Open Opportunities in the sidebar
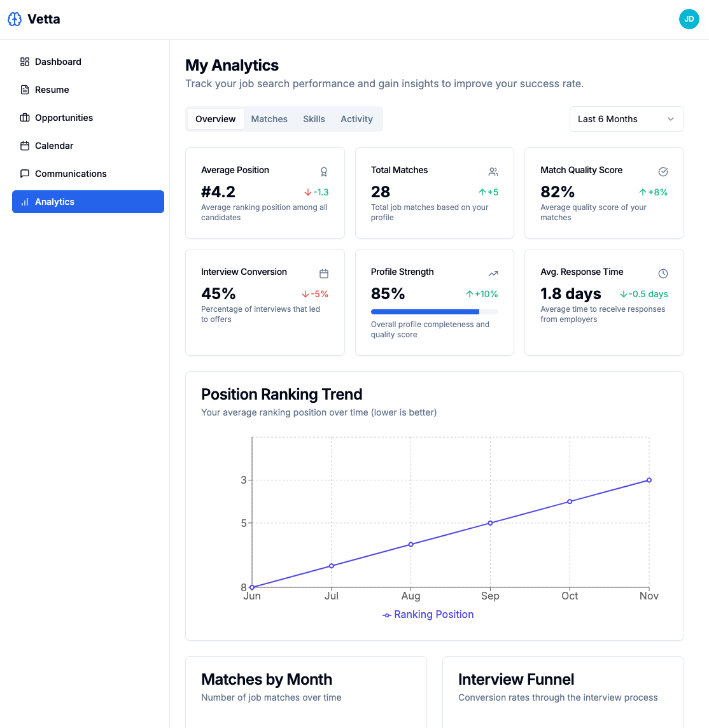Image resolution: width=709 pixels, height=728 pixels. (x=64, y=118)
